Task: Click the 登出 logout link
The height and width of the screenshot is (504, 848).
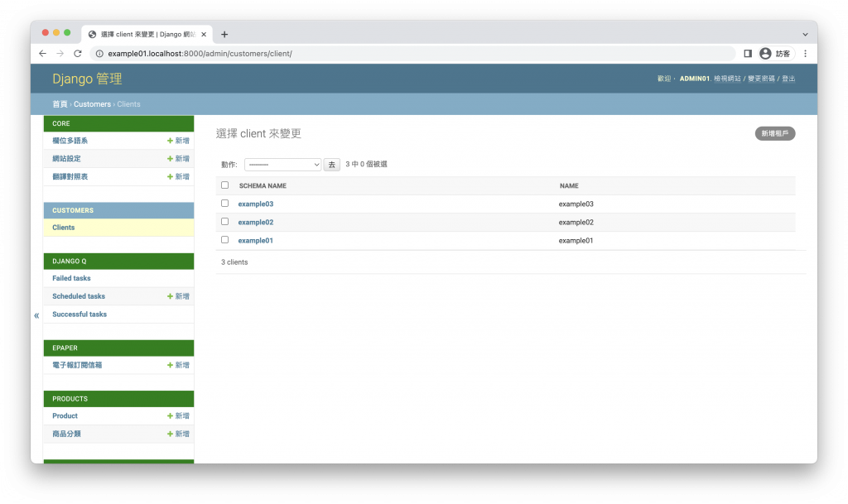Action: click(x=788, y=79)
